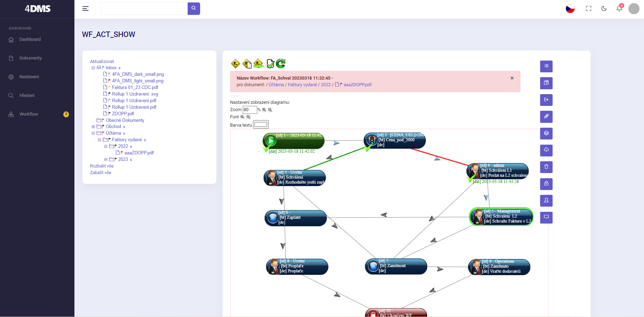Toggle dark mode with moon icon
This screenshot has height=317, width=644.
pos(604,9)
